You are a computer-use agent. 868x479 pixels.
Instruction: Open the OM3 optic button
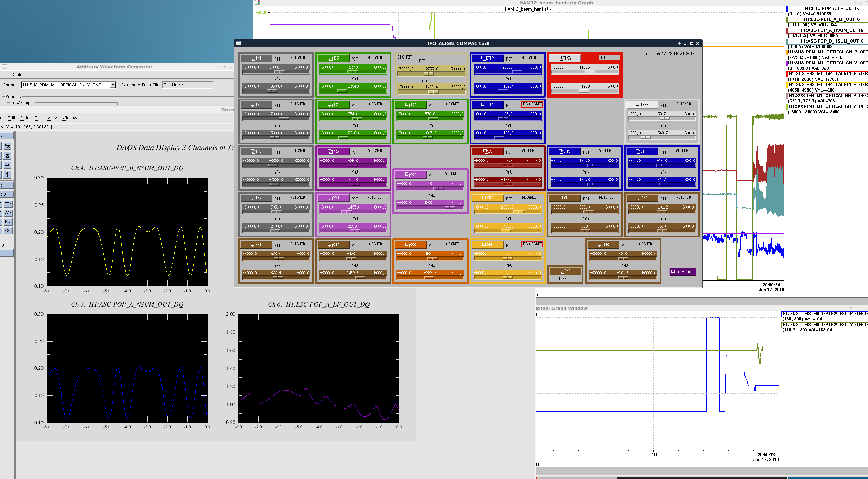coord(603,245)
